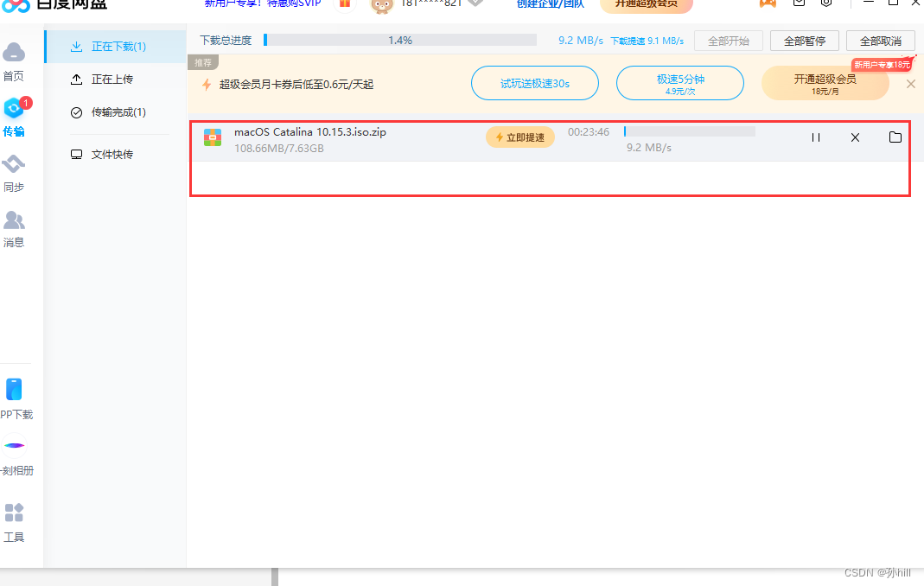This screenshot has width=924, height=586.
Task: Click the user avatar in title bar
Action: click(x=381, y=5)
